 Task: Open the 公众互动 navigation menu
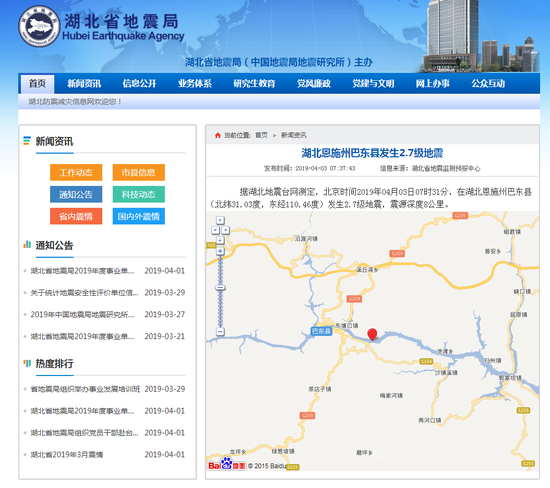click(x=488, y=83)
